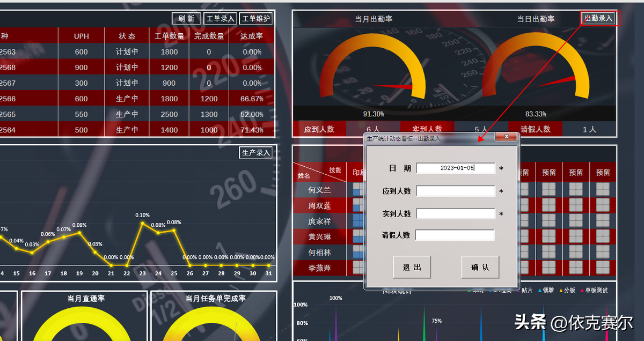The image size is (644, 341).
Task: Click the 状态 column header
Action: pos(127,36)
